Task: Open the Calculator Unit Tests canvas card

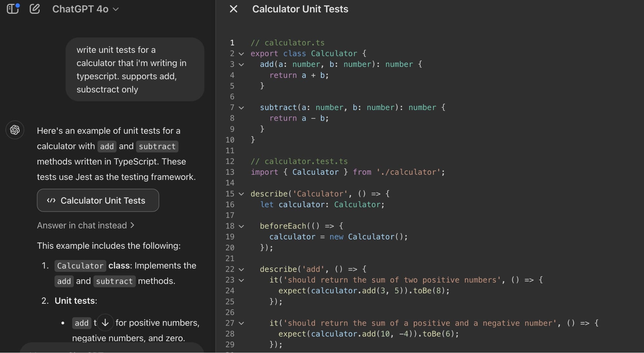Action: click(x=98, y=200)
